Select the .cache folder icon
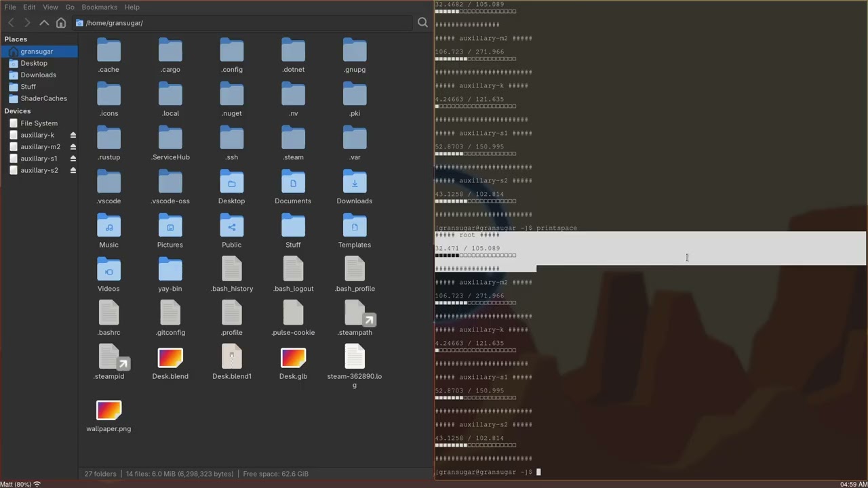This screenshot has height=488, width=868. (108, 51)
